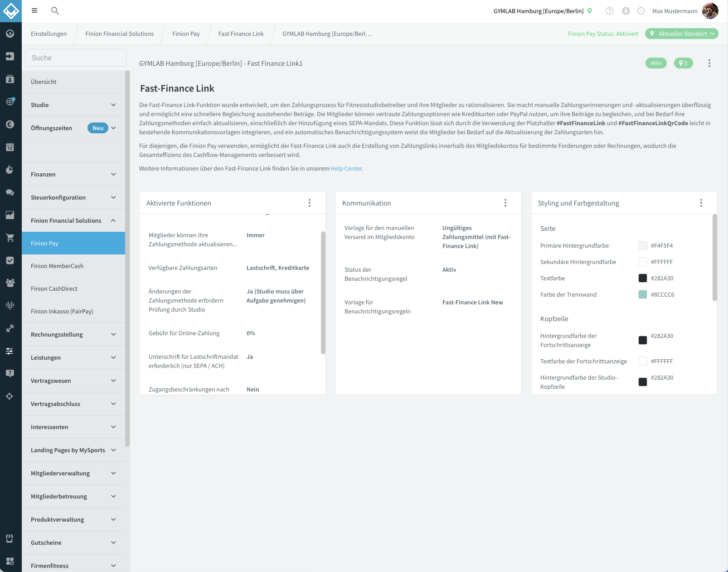Viewport: 728px width, 572px height.
Task: Open the shopping cart sidebar icon
Action: [x=10, y=238]
